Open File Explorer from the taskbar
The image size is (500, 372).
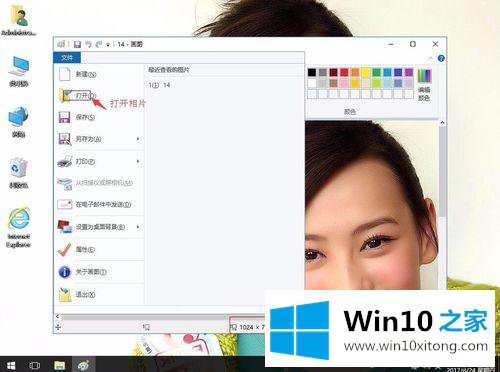60,365
